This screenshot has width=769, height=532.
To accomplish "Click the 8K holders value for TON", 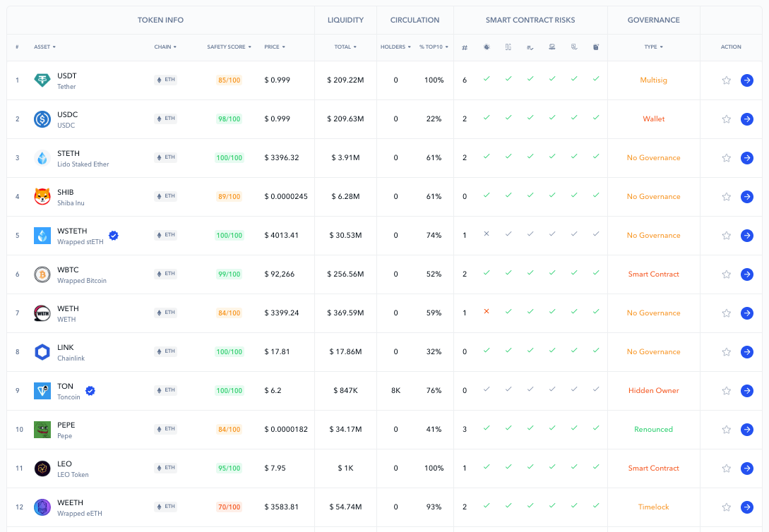I will [395, 391].
